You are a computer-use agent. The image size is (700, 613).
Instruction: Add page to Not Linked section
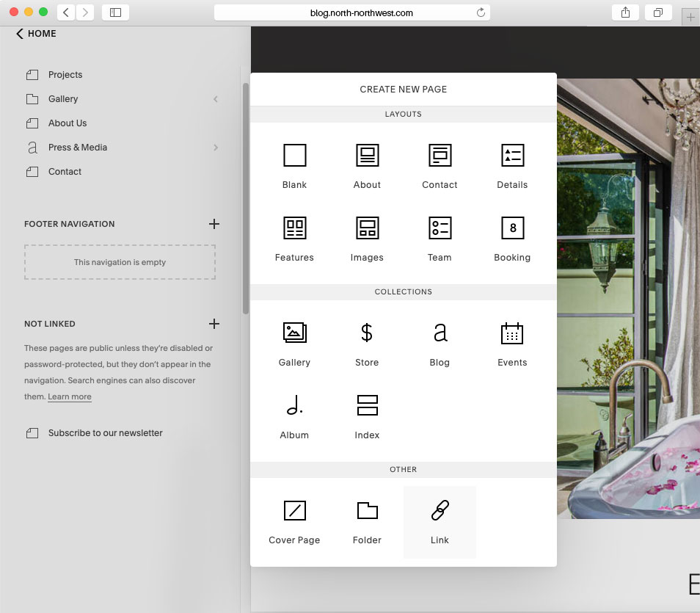tap(214, 324)
